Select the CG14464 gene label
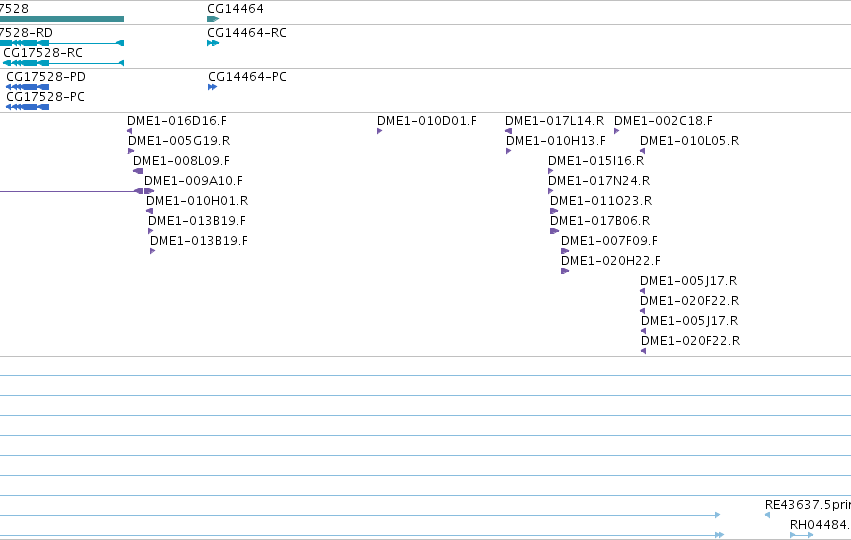Image resolution: width=851 pixels, height=540 pixels. (x=235, y=9)
